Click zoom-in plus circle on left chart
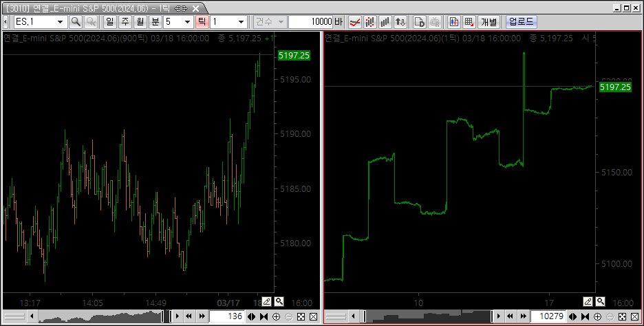 click(276, 316)
